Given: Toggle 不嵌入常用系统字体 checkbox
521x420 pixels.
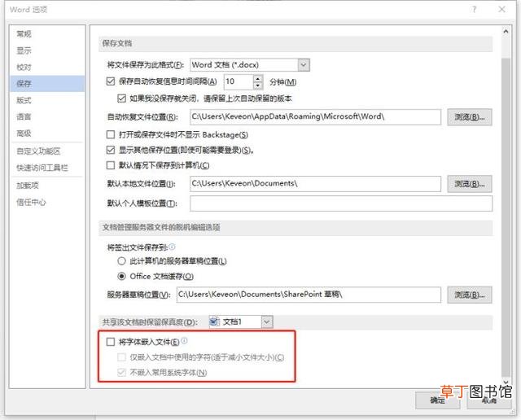Looking at the screenshot, I should point(121,373).
